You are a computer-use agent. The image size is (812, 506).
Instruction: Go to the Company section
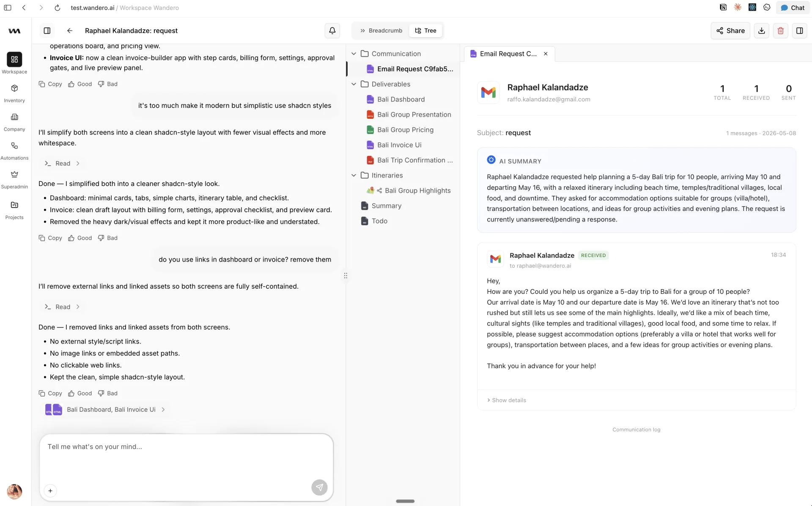14,122
